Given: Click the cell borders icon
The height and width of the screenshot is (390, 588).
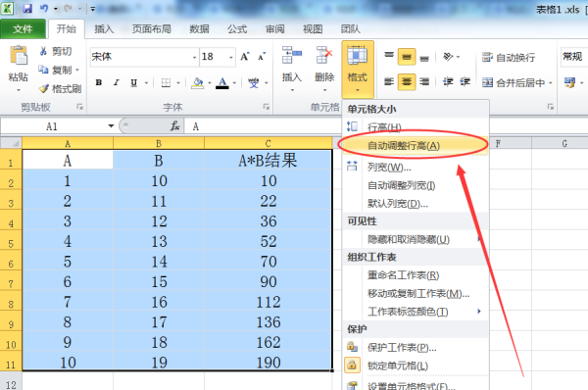Looking at the screenshot, I should click(x=166, y=82).
